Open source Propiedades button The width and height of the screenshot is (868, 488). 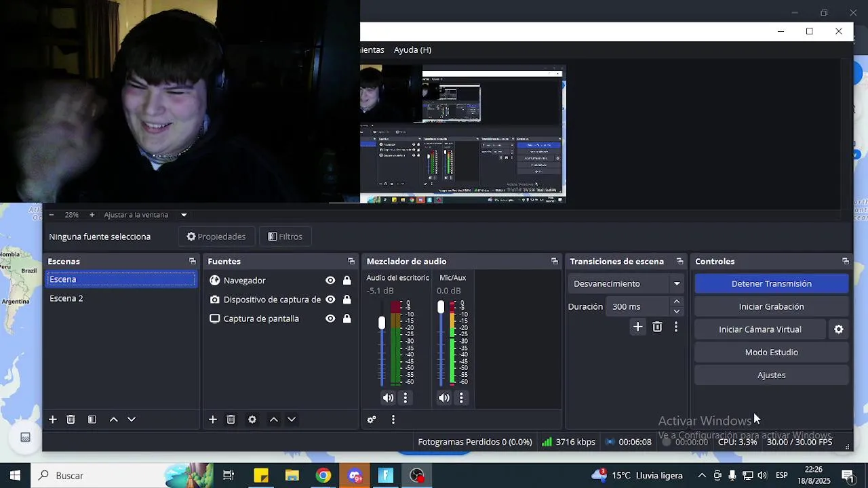(216, 237)
